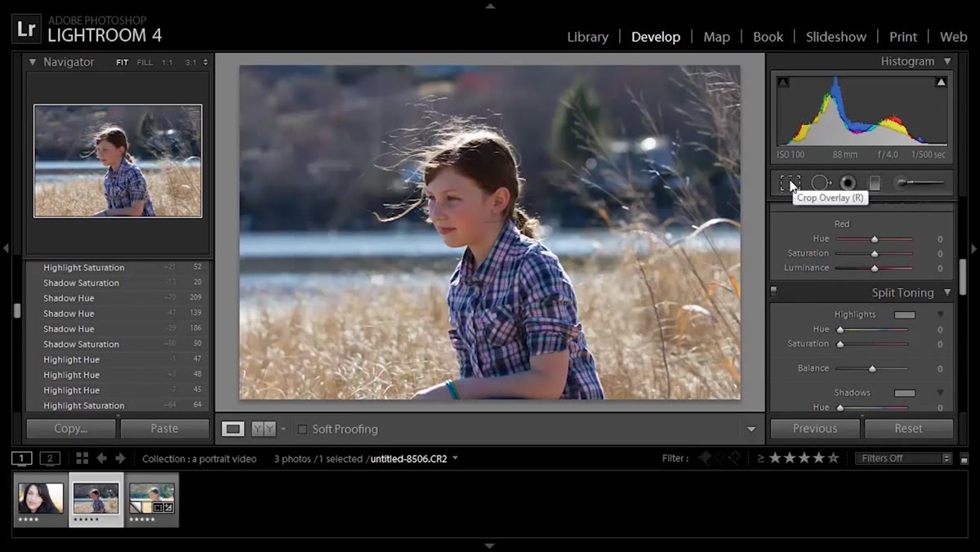
Task: Toggle shadow clipping indicator in histogram
Action: [783, 82]
